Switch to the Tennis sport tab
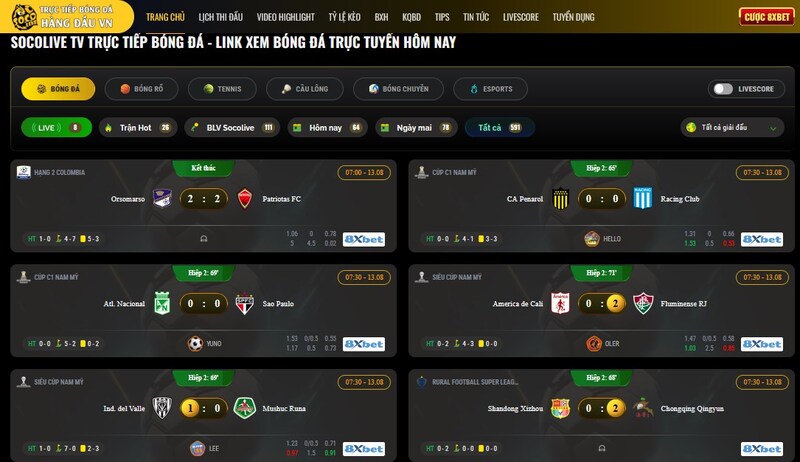The image size is (800, 462). [x=222, y=89]
